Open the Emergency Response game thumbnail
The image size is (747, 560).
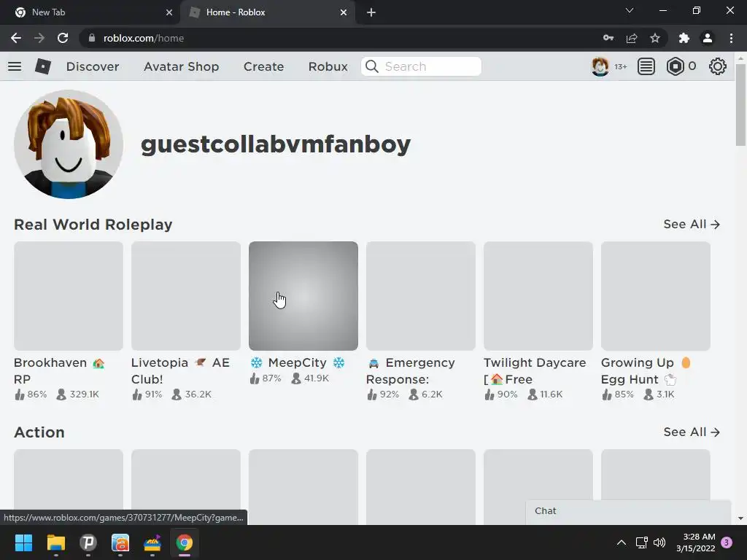421,296
